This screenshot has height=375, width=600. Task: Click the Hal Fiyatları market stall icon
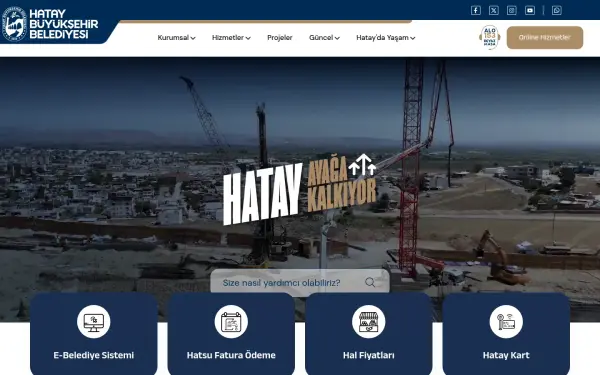click(x=368, y=322)
